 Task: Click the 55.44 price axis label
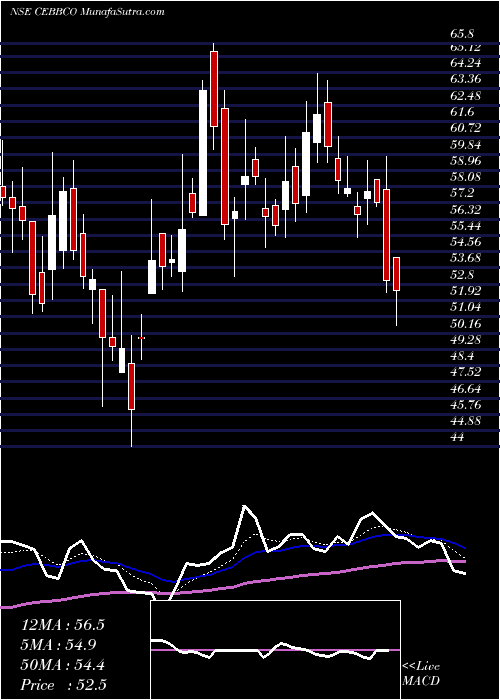coord(466,226)
